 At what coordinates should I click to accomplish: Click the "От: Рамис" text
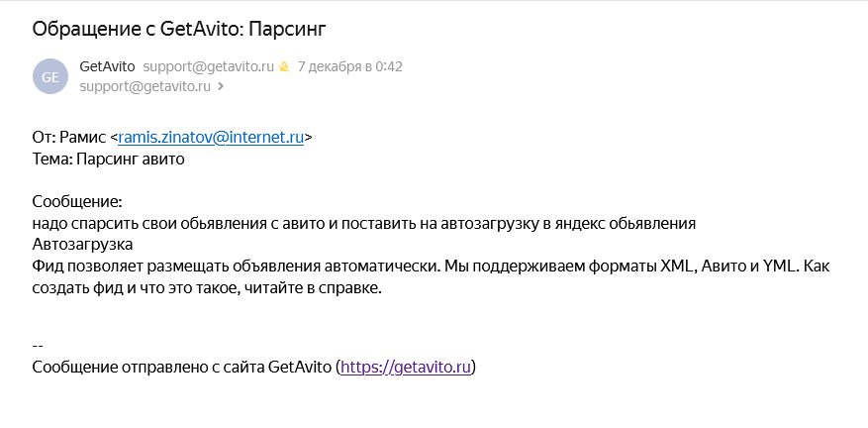(68, 138)
